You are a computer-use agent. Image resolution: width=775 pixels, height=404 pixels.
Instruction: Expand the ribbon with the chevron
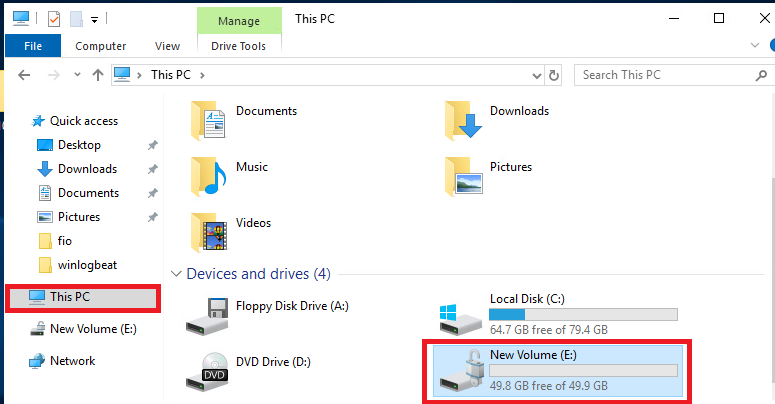755,45
